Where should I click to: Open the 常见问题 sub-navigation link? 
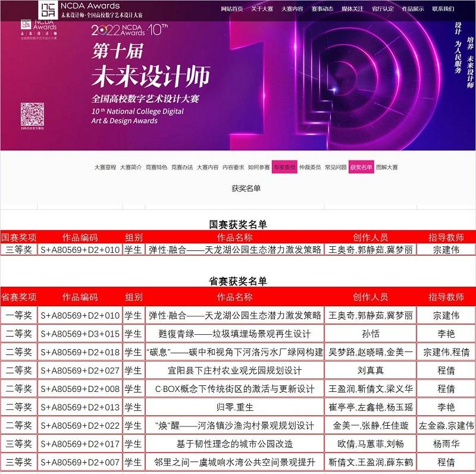336,168
